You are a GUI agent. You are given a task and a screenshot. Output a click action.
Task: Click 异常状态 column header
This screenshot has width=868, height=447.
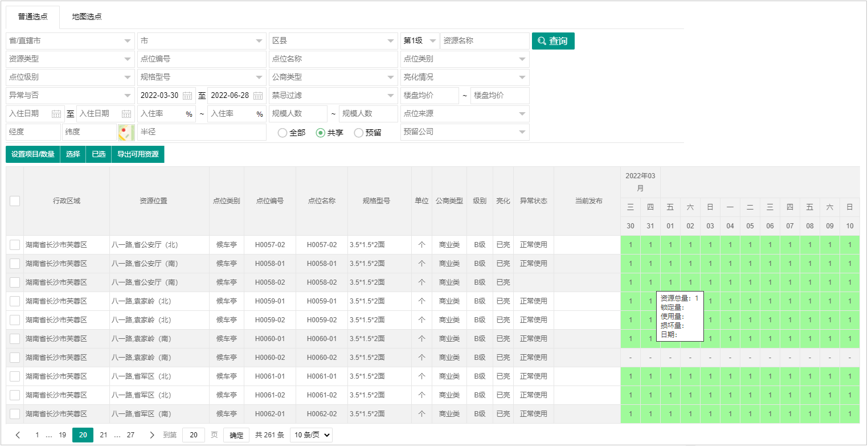(x=534, y=201)
